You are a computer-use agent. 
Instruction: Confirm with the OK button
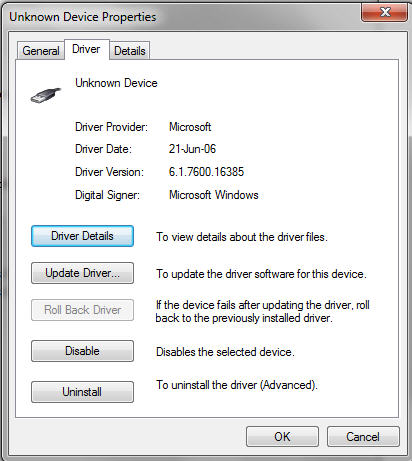(x=282, y=437)
